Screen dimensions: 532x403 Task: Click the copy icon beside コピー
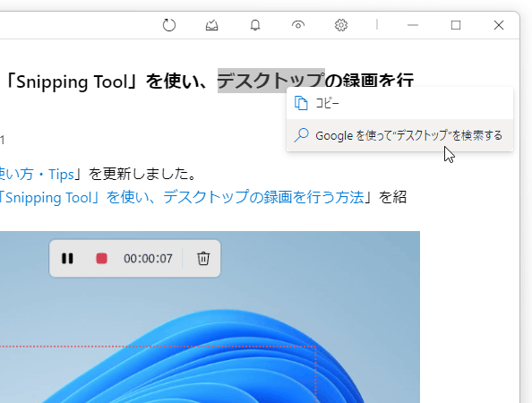pyautogui.click(x=301, y=103)
